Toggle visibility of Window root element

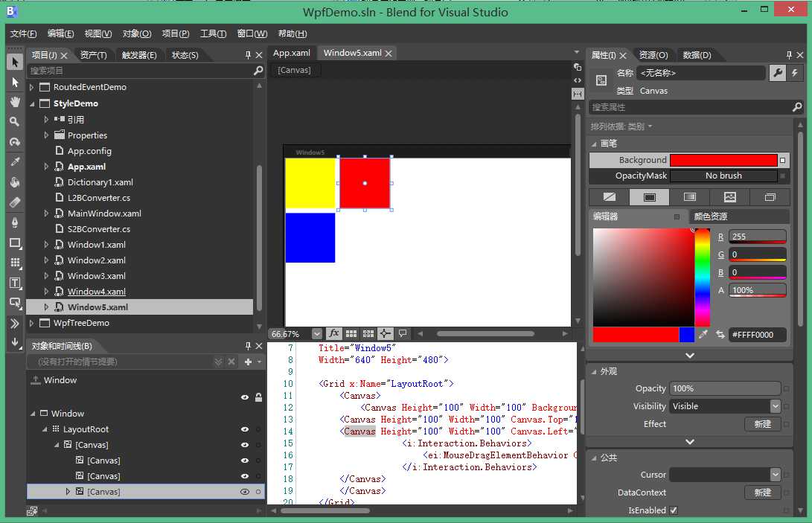[x=244, y=398]
